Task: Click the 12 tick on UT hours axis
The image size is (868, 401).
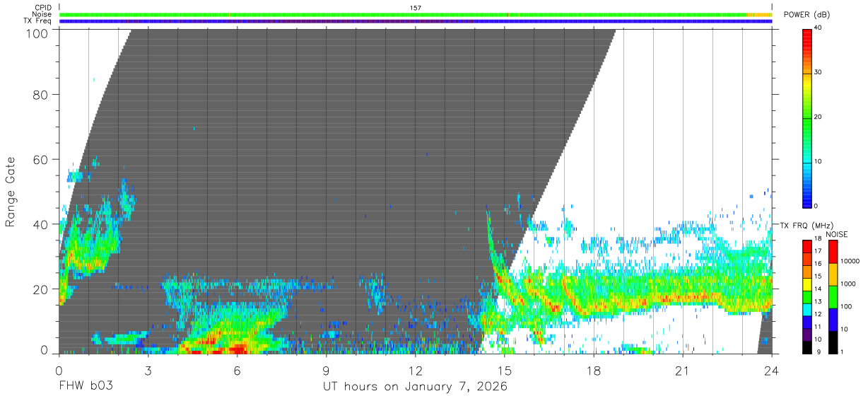Action: point(416,371)
